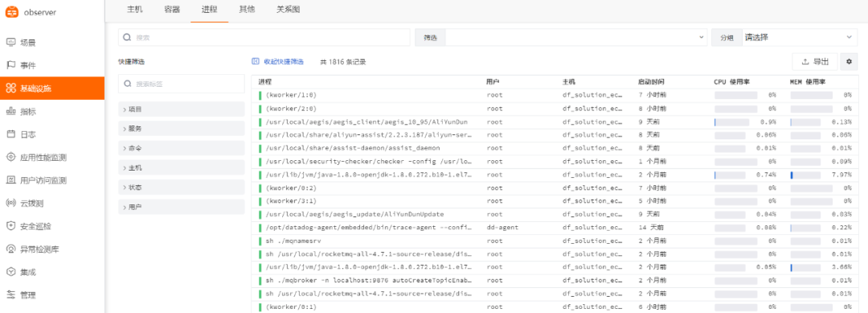This screenshot has height=313, width=868.
Task: Open the (kworker/2:0) process row
Action: [x=555, y=109]
